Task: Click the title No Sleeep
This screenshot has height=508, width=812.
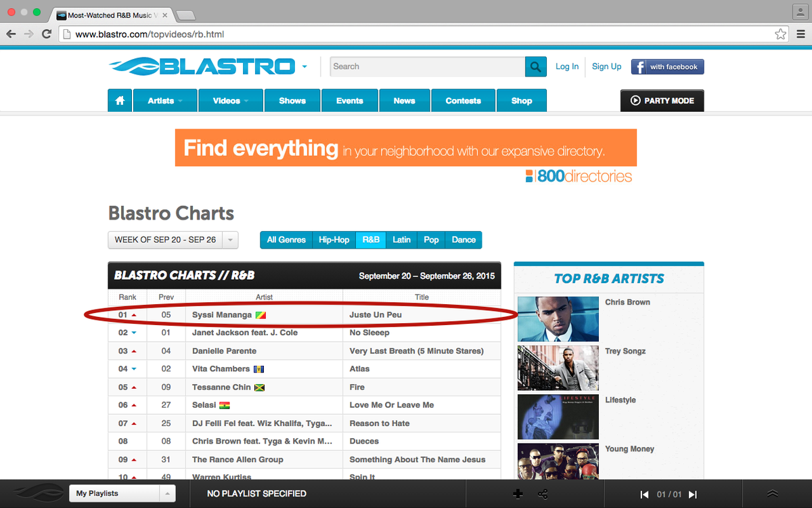Action: coord(369,333)
